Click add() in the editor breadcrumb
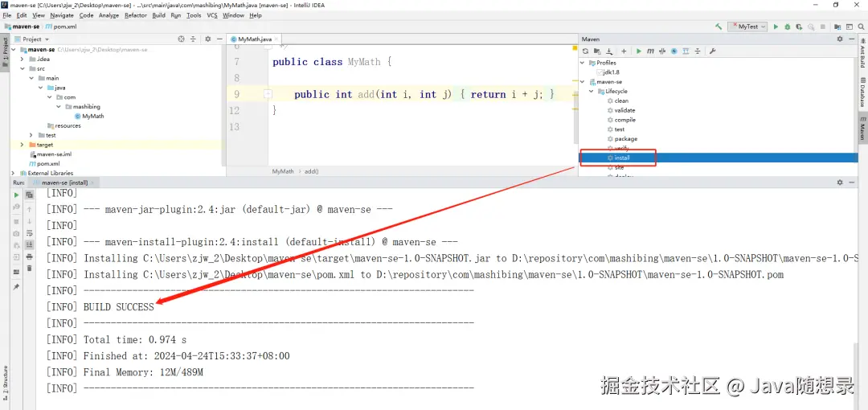868x410 pixels. (312, 172)
